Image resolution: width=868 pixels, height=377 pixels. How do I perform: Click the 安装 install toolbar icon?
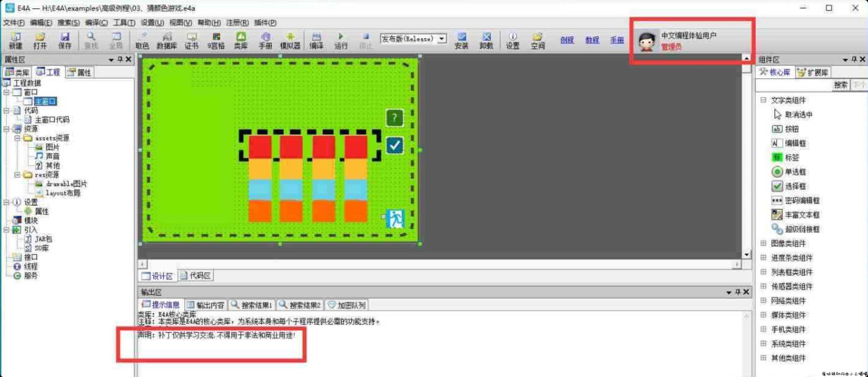click(x=461, y=40)
